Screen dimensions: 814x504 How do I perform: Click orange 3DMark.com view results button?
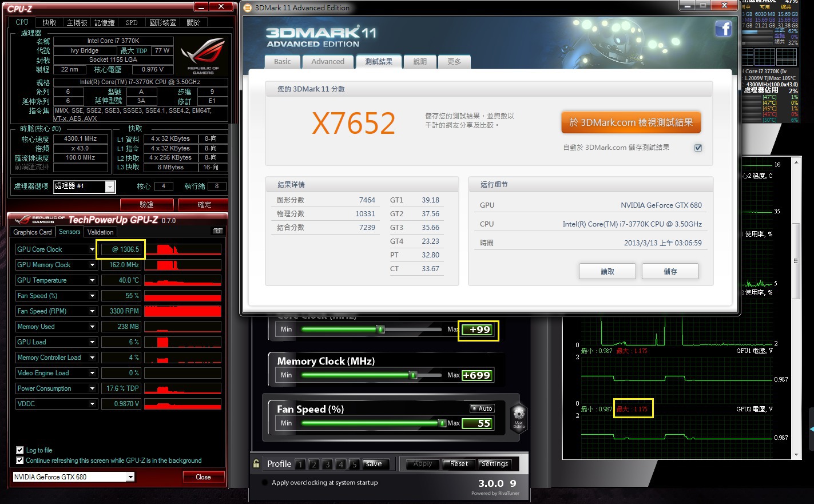631,122
